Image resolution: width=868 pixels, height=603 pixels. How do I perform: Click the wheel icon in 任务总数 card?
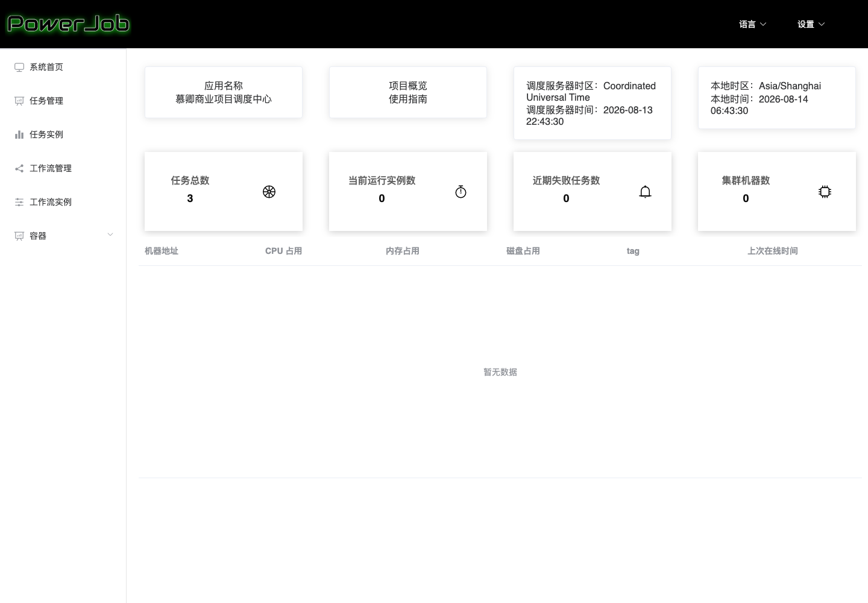tap(269, 192)
